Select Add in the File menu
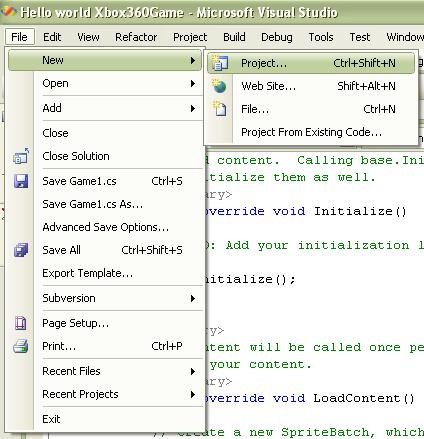The height and width of the screenshot is (439, 424). click(105, 108)
